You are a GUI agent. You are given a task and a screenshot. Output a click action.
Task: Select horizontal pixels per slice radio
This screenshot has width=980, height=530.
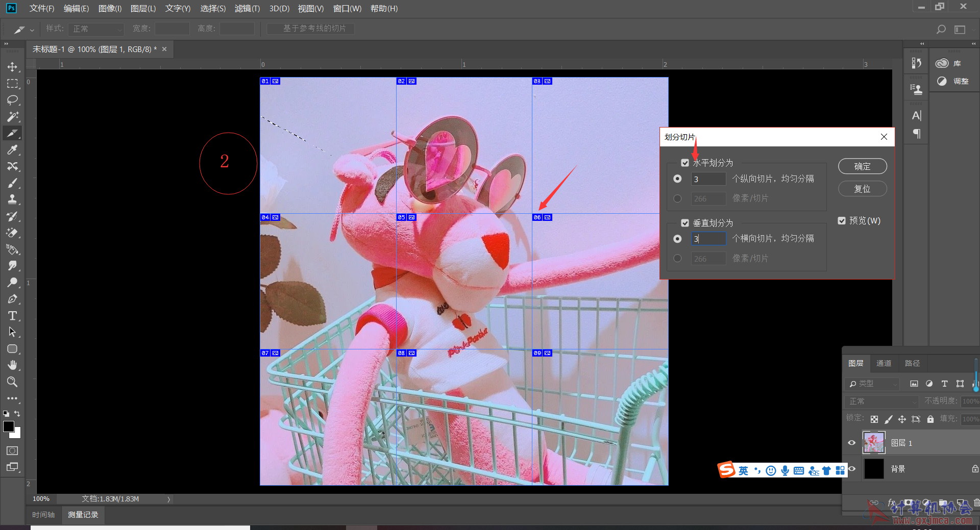[x=677, y=198]
